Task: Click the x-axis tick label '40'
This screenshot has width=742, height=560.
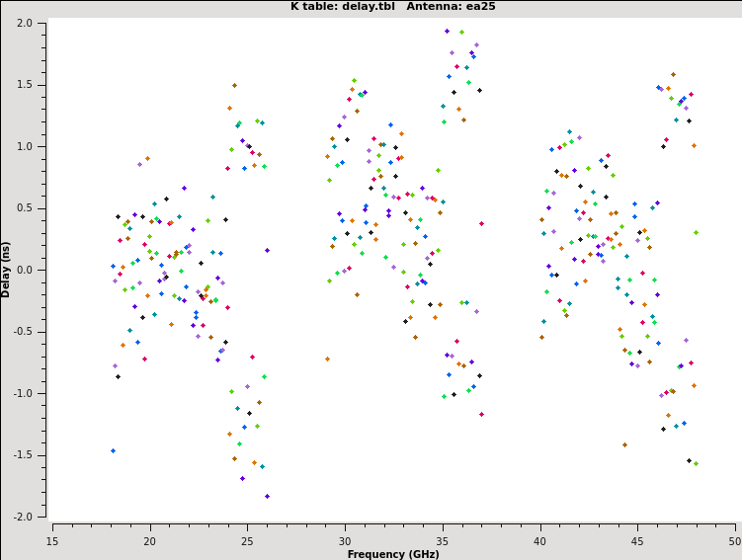Action: (x=540, y=540)
